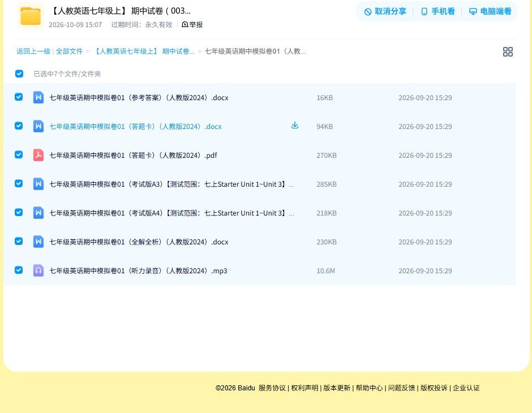
Task: Report this share via 举报
Action: 192,25
